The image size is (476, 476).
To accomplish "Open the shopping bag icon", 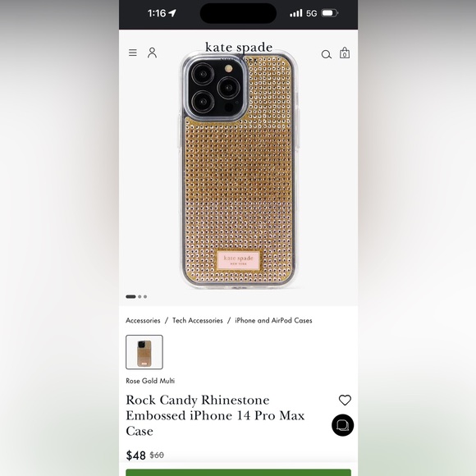I will (345, 53).
